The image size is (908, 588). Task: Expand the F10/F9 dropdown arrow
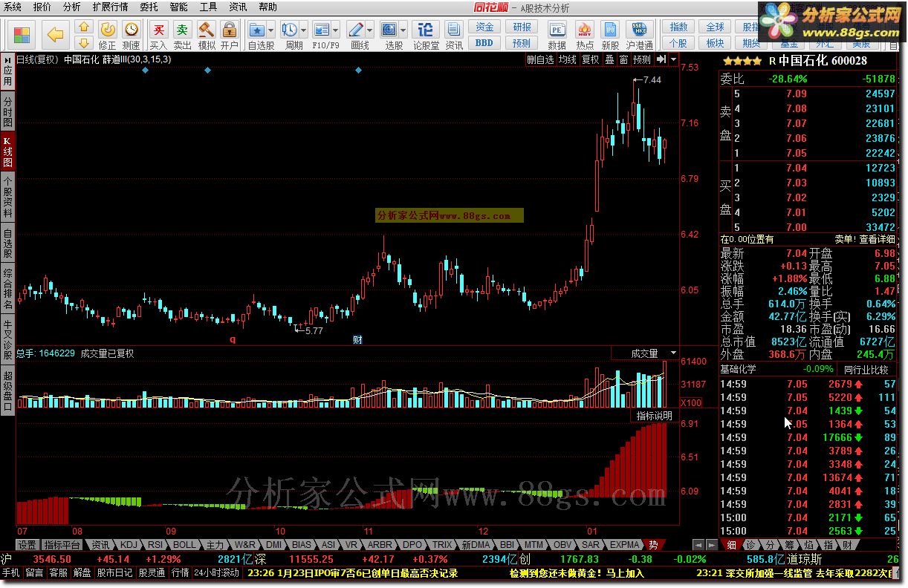[337, 30]
